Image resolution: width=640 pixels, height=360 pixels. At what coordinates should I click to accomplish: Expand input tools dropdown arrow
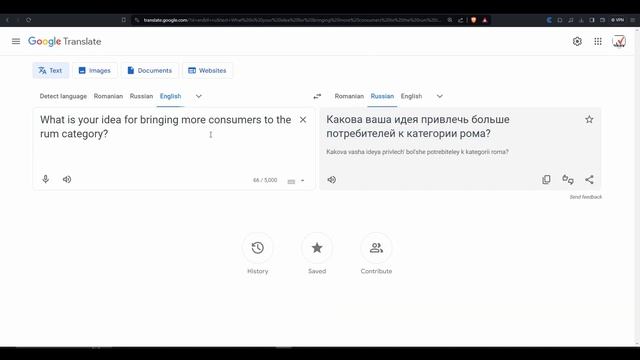point(302,180)
